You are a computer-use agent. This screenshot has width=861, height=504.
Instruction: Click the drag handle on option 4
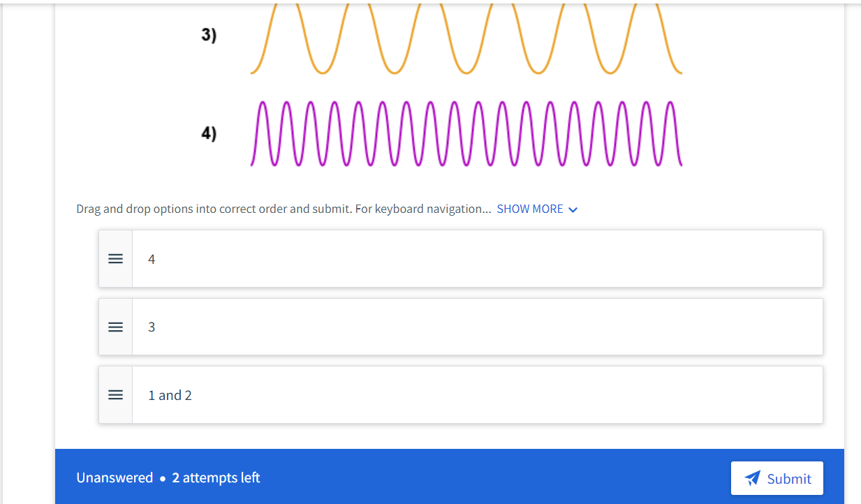(x=115, y=258)
